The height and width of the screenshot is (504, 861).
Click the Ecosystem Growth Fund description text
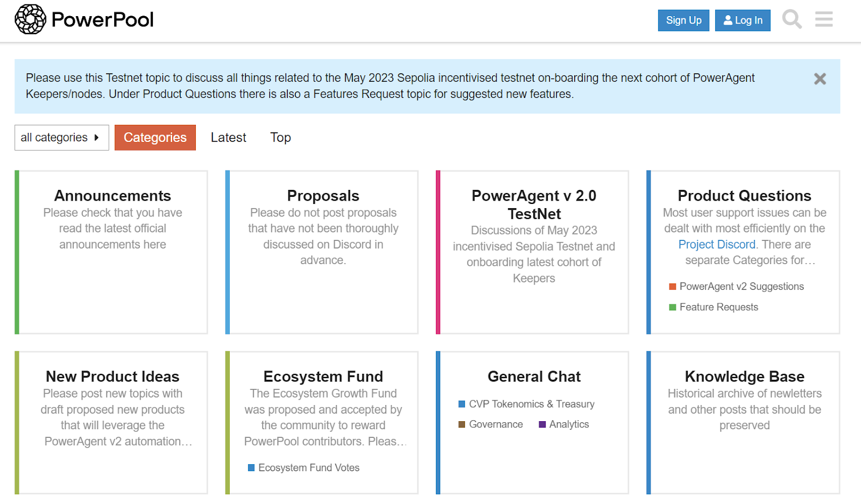tap(325, 417)
